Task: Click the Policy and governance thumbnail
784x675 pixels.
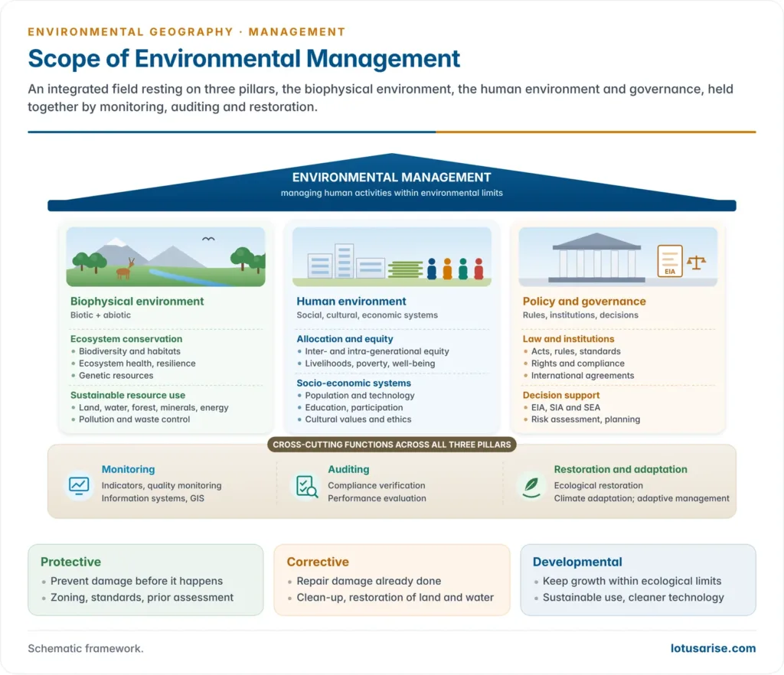Action: (618, 257)
